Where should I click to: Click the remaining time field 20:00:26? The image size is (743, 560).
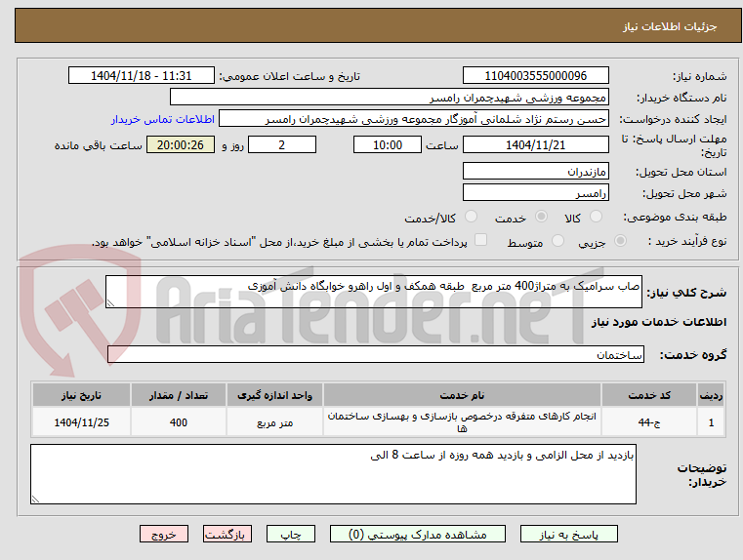181,144
